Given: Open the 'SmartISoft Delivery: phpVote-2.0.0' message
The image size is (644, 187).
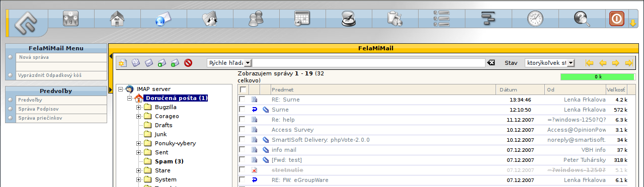Looking at the screenshot, I should [x=320, y=140].
